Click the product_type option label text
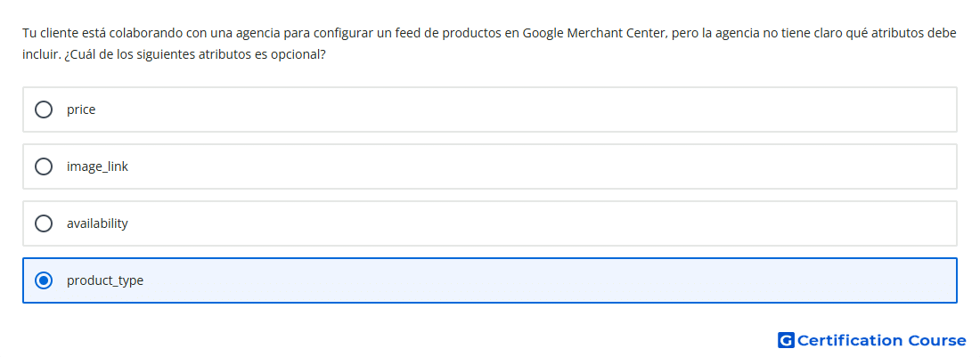The height and width of the screenshot is (357, 980). (105, 280)
